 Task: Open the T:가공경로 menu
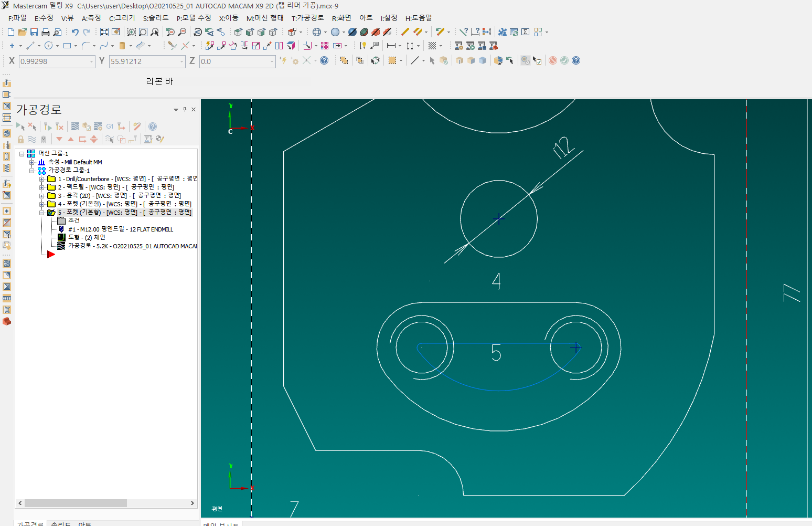point(308,18)
